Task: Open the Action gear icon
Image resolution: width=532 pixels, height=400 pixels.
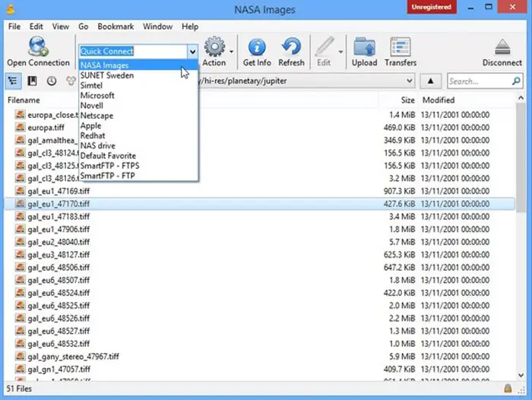Action: point(214,46)
